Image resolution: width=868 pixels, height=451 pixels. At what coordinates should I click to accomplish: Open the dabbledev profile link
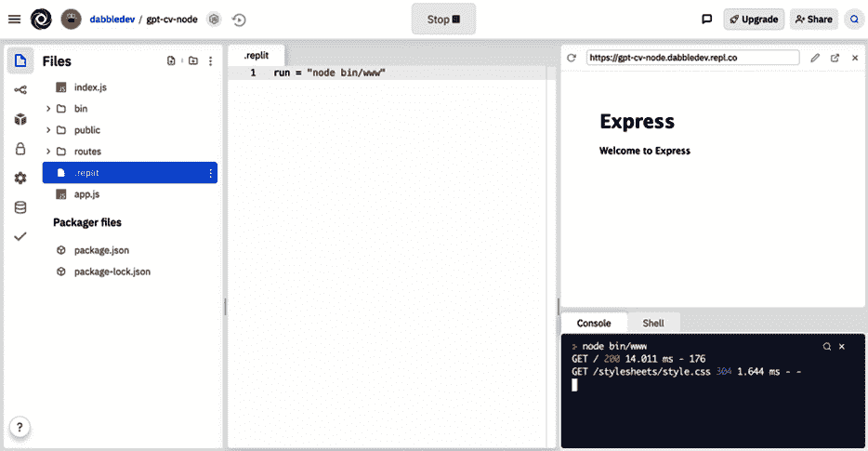click(x=112, y=20)
